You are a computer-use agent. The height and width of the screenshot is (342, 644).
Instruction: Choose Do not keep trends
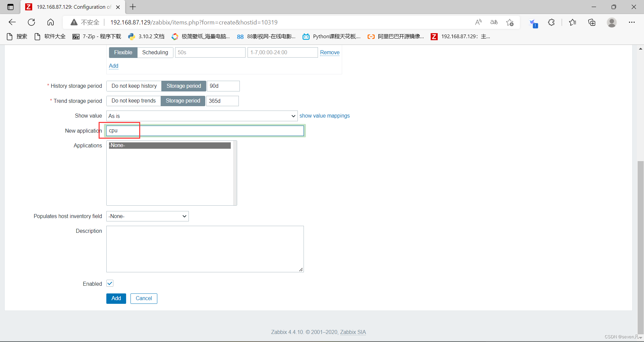[x=133, y=101]
